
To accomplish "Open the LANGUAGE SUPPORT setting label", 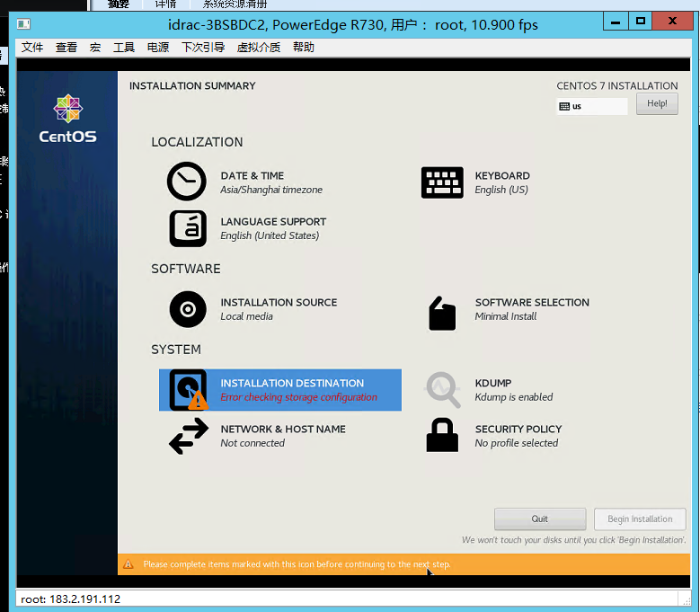I will click(273, 221).
